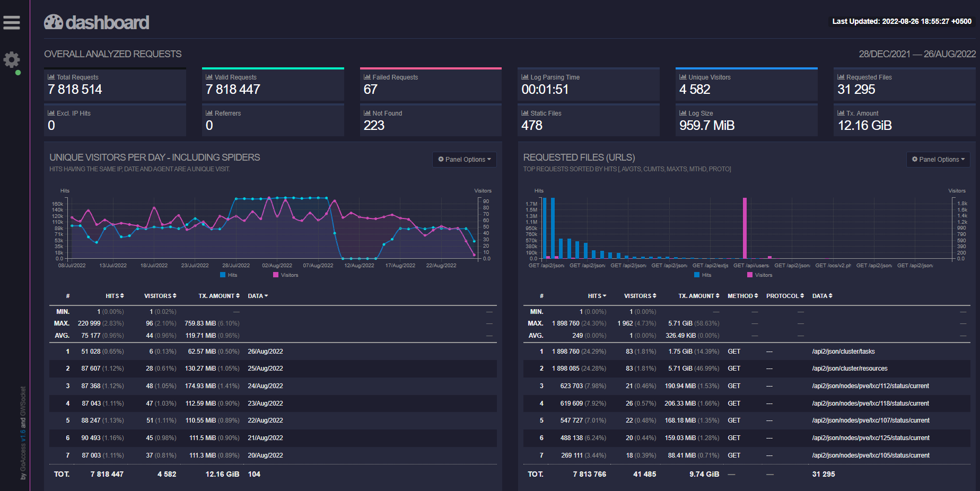Toggle Visitors series in requested files legend
The image size is (980, 491).
759,275
